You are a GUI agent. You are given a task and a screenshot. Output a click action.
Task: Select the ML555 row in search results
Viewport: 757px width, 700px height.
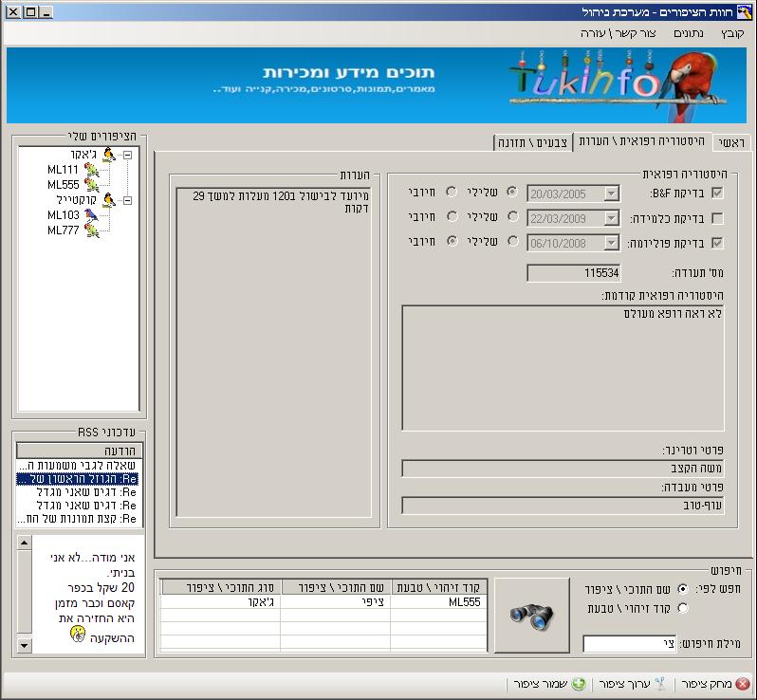[323, 601]
